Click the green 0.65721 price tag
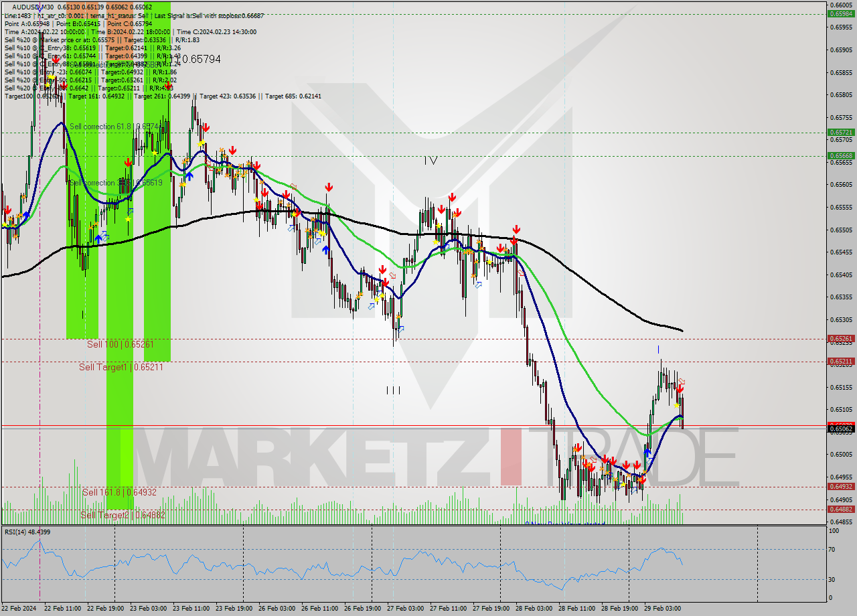Image resolution: width=857 pixels, height=616 pixels. pyautogui.click(x=841, y=133)
